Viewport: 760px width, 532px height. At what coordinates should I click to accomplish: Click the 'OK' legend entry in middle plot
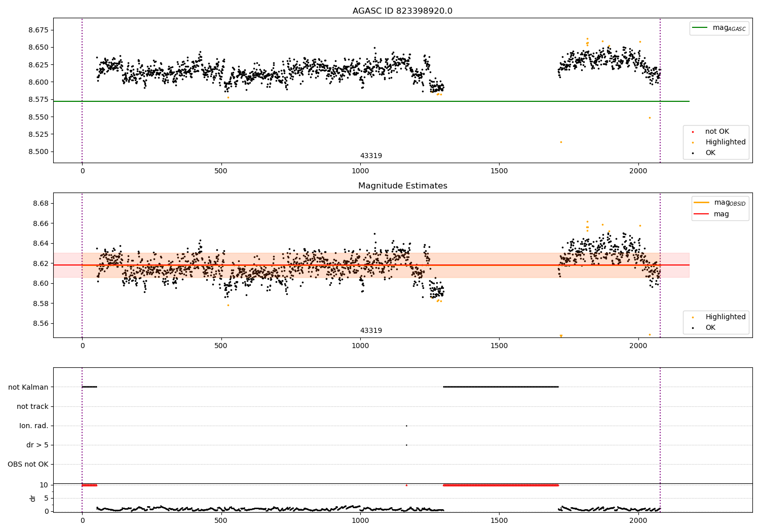click(710, 328)
